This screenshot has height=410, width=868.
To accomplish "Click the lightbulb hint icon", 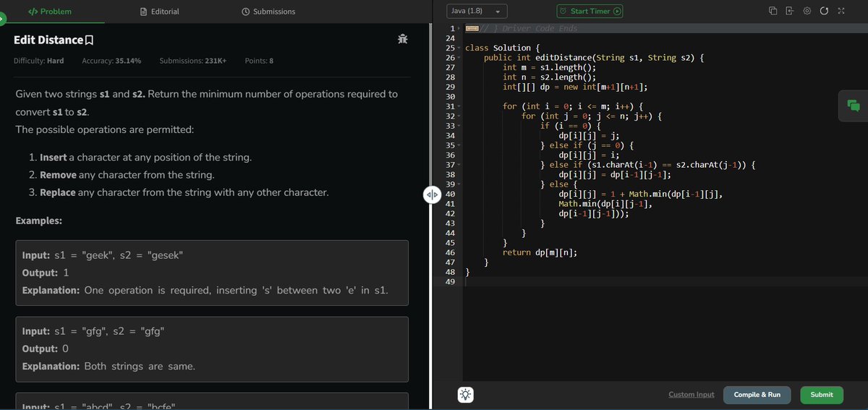I will click(x=466, y=395).
